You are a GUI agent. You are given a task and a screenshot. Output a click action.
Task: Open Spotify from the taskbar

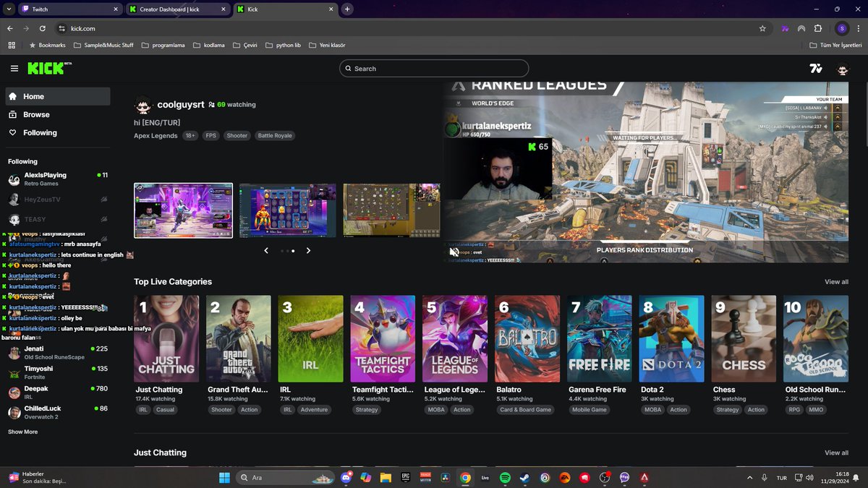(x=505, y=478)
